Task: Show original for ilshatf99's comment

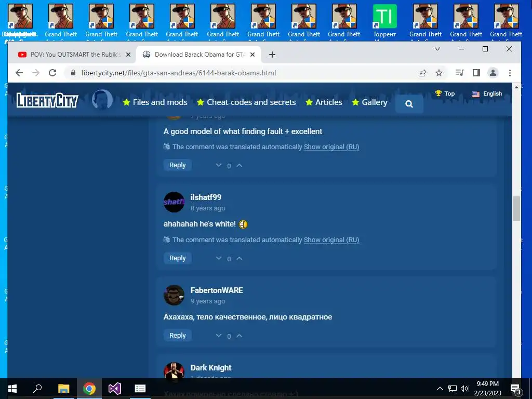Action: (x=331, y=240)
